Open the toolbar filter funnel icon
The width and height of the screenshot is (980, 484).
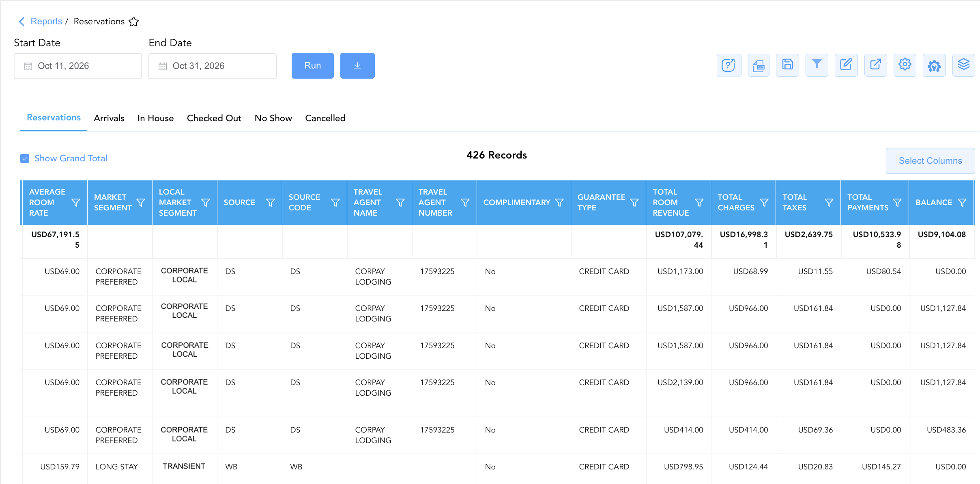817,65
